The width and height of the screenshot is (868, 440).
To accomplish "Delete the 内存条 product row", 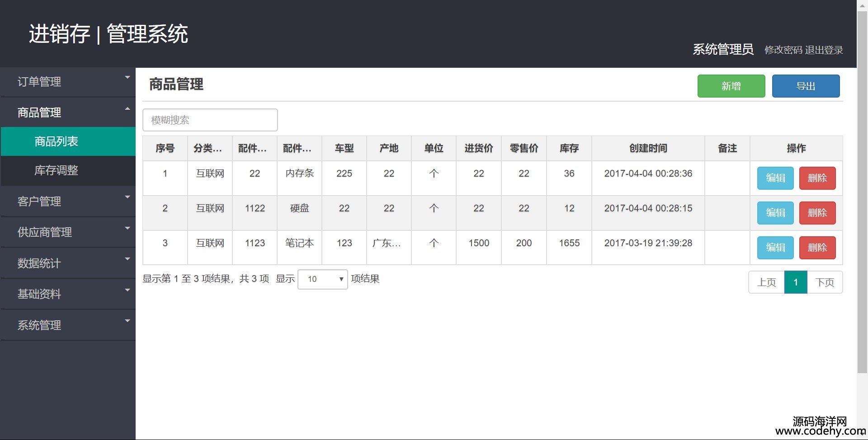I will (x=817, y=178).
